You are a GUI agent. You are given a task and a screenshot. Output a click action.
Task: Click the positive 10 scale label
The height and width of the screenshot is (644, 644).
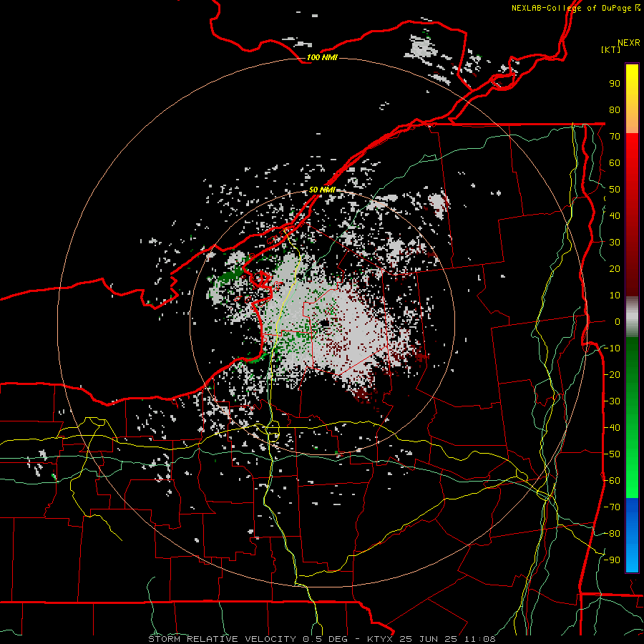pyautogui.click(x=615, y=296)
